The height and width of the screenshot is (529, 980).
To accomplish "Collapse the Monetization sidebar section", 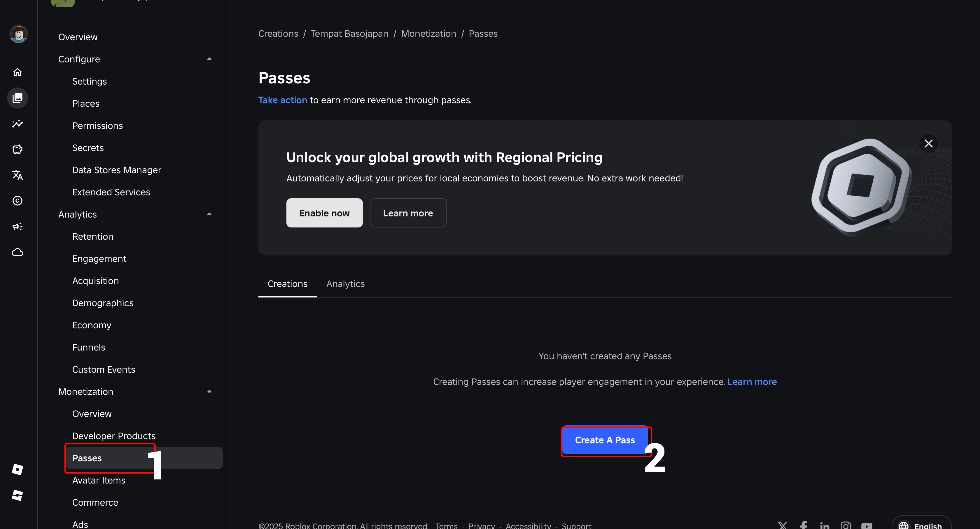I will click(x=209, y=391).
